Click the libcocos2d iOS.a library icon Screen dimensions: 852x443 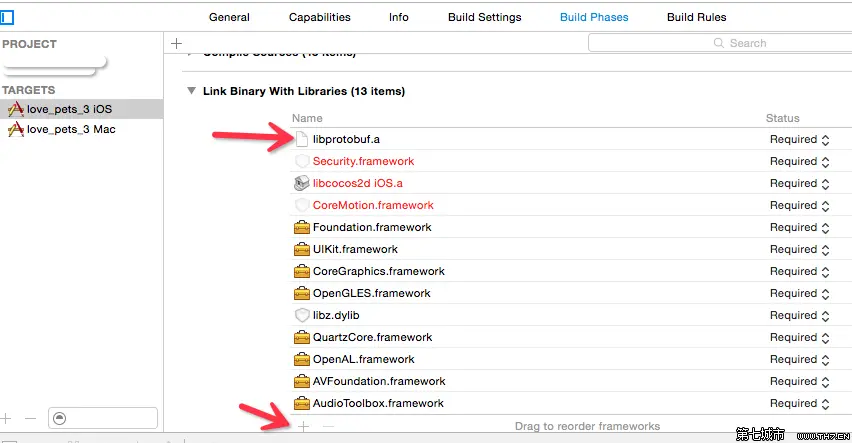[302, 183]
